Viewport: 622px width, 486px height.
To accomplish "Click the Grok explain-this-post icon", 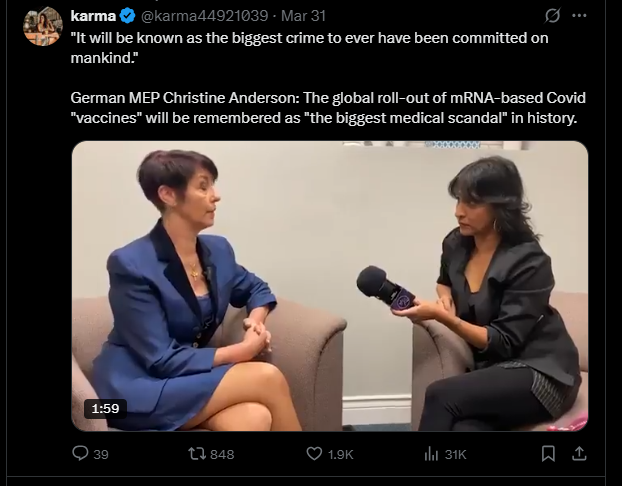I will tap(550, 16).
